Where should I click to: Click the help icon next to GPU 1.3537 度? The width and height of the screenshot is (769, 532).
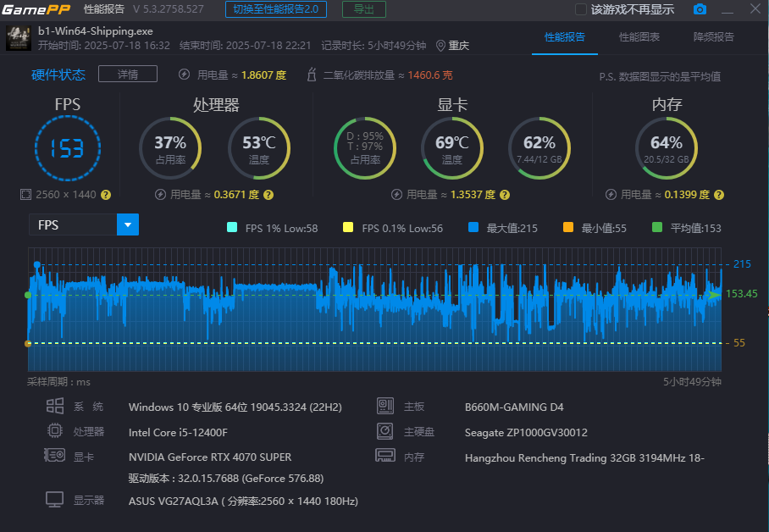505,196
